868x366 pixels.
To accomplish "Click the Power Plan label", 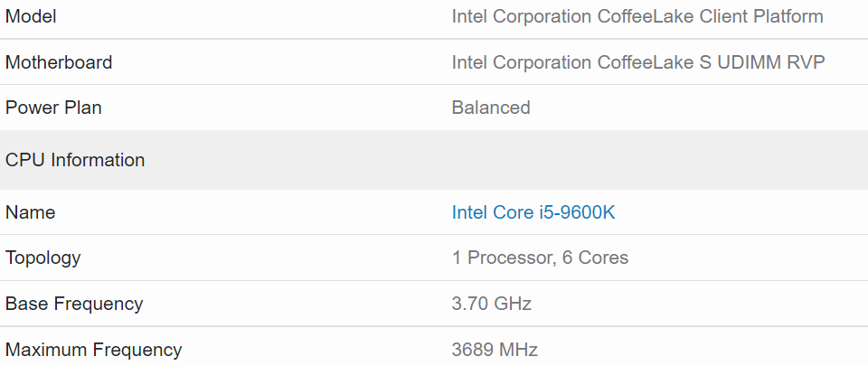I will point(53,108).
